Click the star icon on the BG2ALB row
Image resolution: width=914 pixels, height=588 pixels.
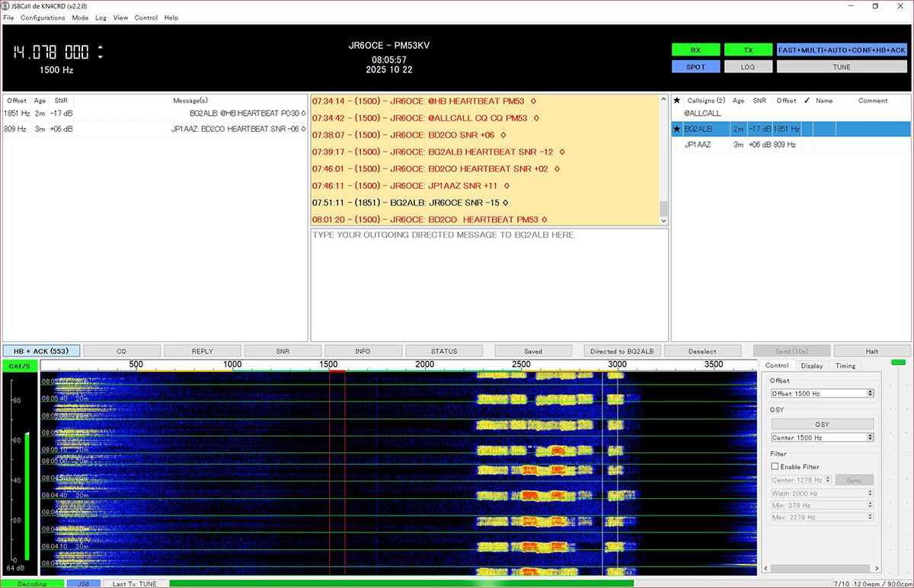point(677,129)
